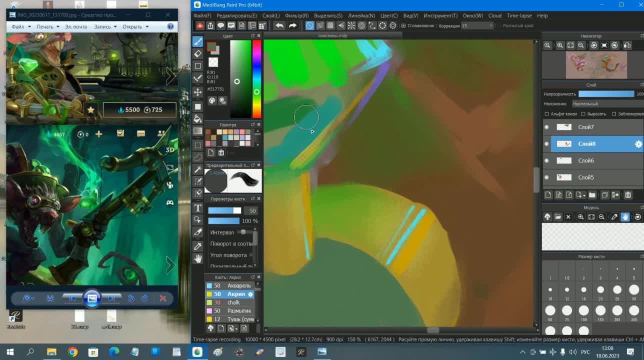The image size is (644, 360).
Task: Open the Выделить(S) menu
Action: 328,15
